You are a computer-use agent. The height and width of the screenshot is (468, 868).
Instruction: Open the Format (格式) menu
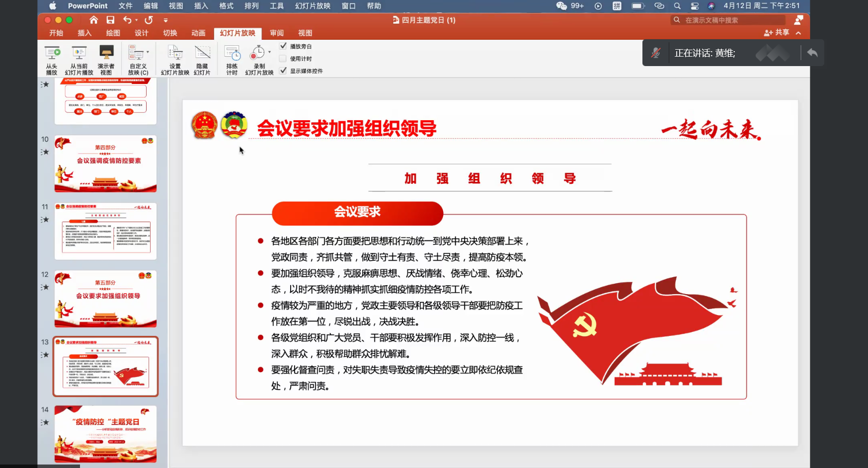coord(226,6)
